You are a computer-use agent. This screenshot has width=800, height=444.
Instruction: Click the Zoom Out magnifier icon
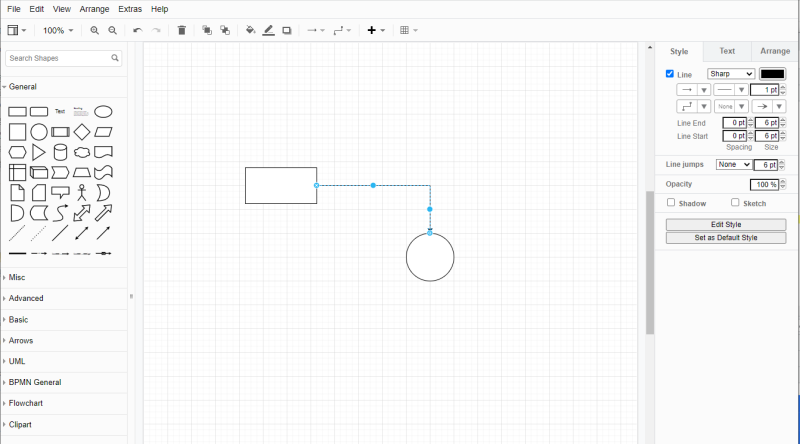click(x=113, y=31)
